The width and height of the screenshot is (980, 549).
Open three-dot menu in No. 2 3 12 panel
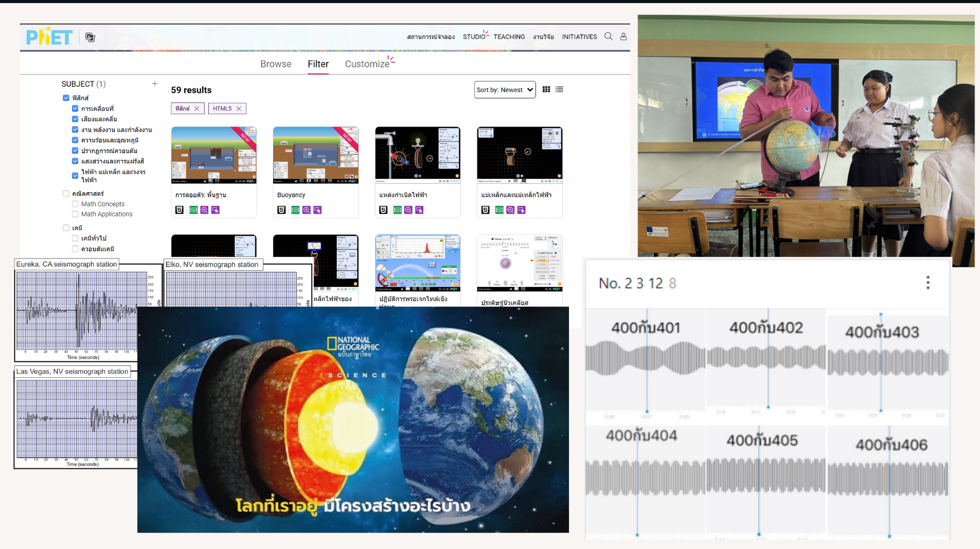pyautogui.click(x=928, y=283)
